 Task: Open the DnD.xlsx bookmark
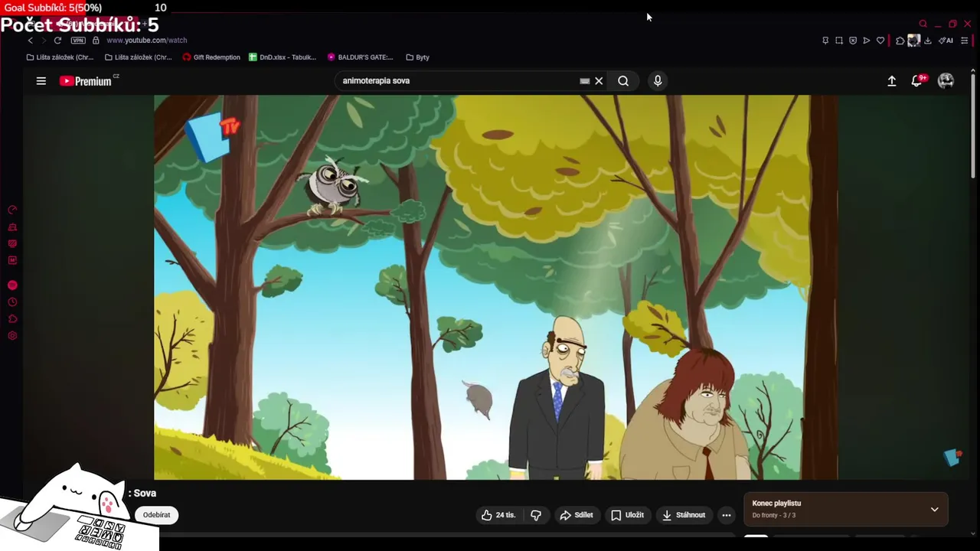[x=283, y=57]
